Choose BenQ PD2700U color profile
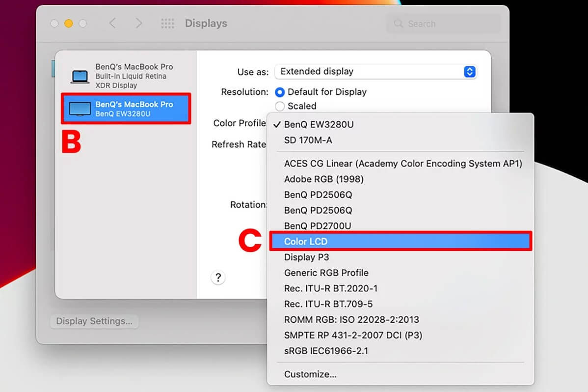Screen dimensions: 588x392 400,225
